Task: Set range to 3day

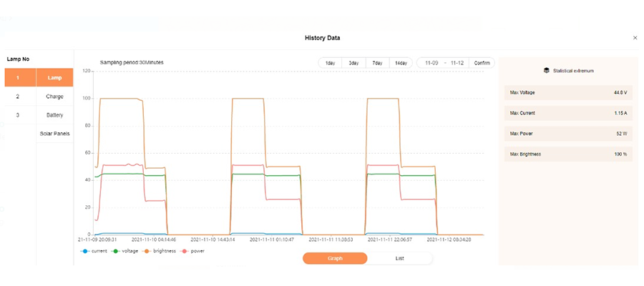Action: tap(353, 63)
